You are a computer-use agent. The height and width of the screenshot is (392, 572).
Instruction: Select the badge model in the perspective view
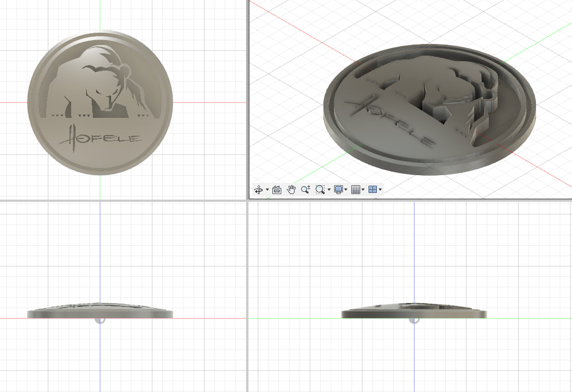tap(430, 110)
